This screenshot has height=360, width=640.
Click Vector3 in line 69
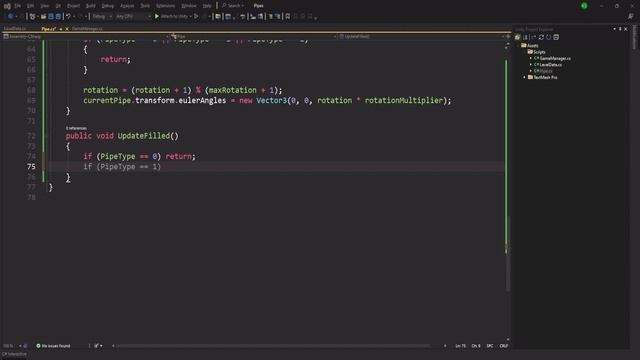271,100
